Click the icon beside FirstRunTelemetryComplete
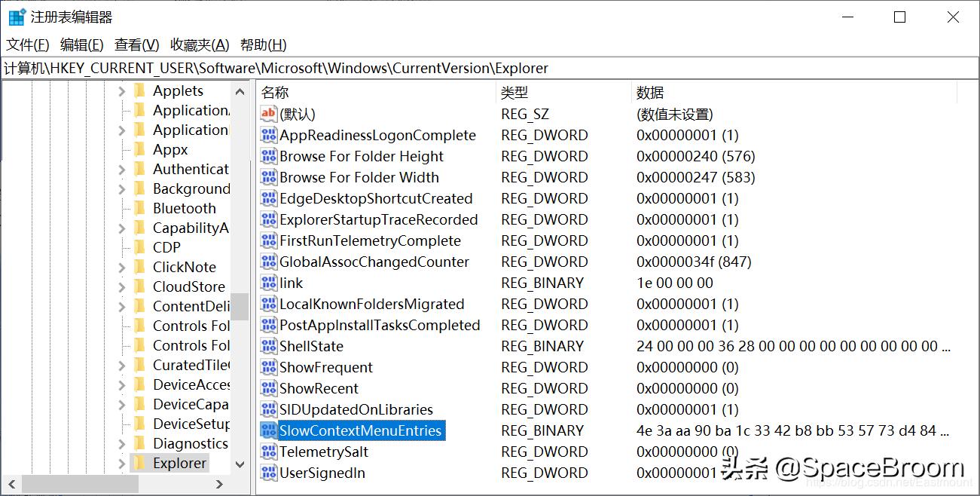 click(269, 240)
